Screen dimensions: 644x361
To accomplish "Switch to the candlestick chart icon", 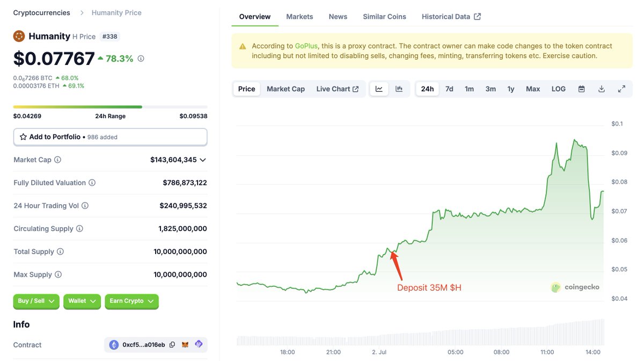I will coord(399,89).
